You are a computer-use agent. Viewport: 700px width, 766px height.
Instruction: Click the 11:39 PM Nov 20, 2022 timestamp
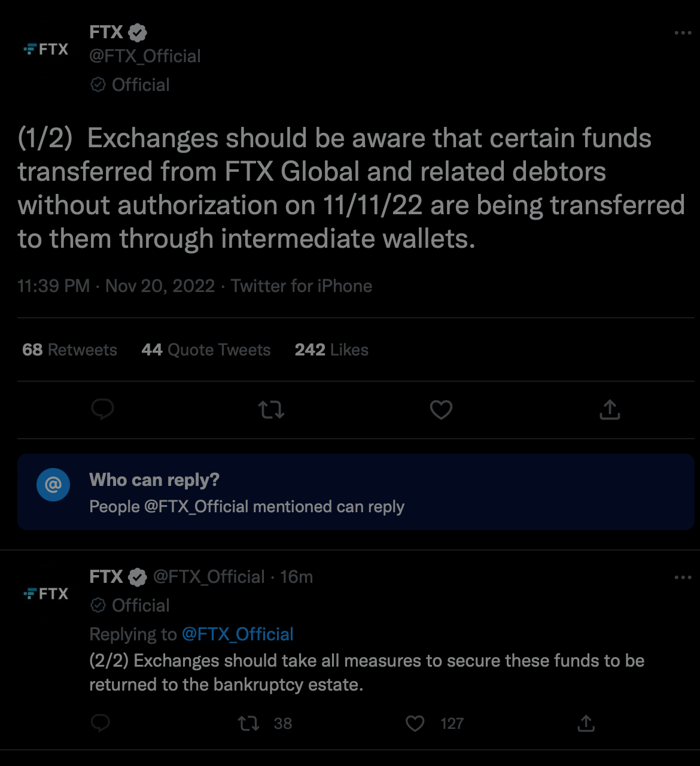(116, 286)
